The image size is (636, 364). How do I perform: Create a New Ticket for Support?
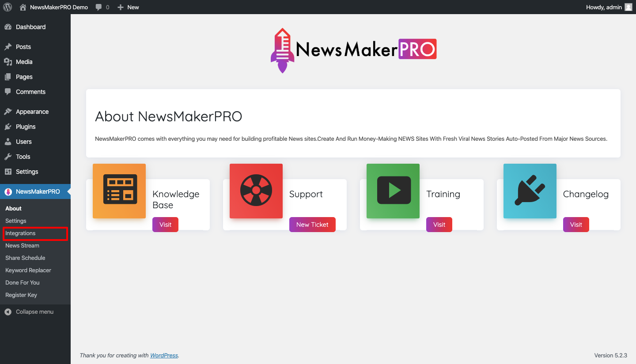click(312, 225)
